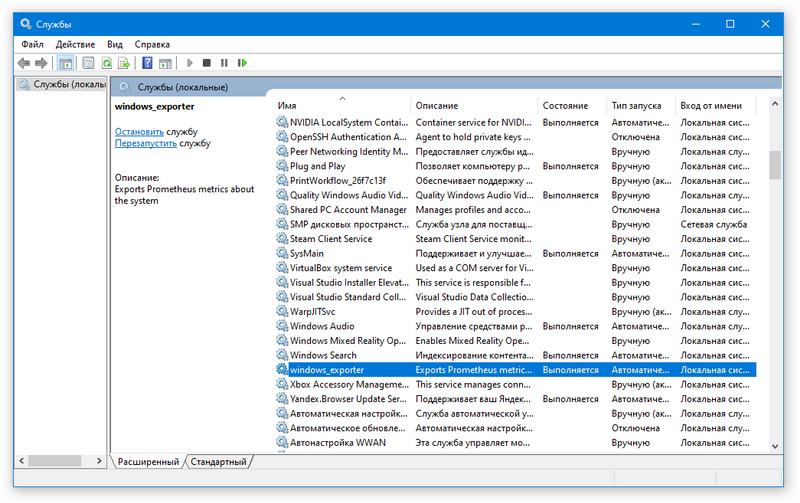Viewport: 800px width, 503px height.
Task: Open the Действие menu
Action: [x=75, y=44]
